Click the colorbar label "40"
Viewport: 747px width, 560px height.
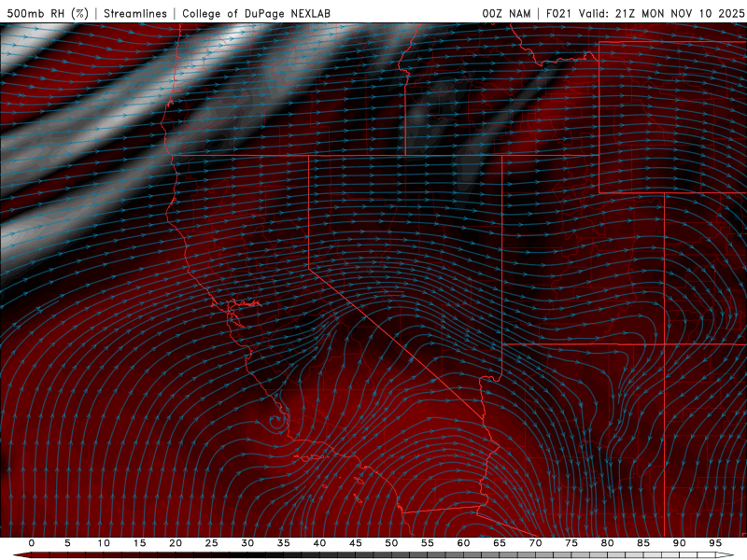[319, 543]
